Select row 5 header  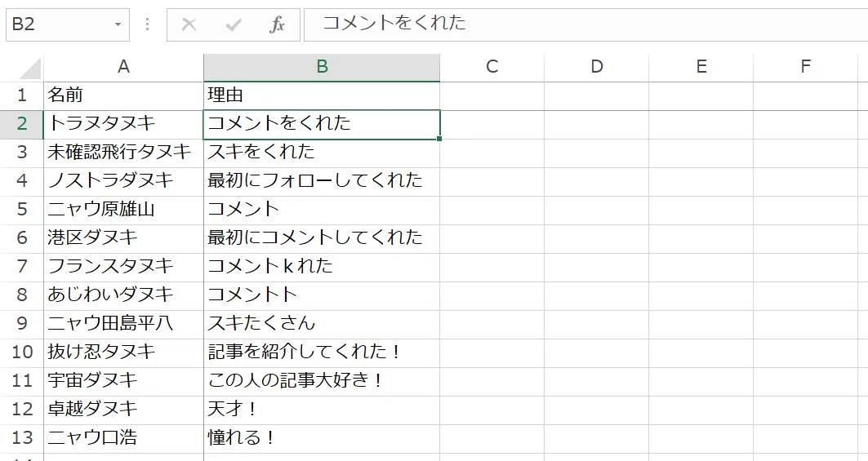(21, 209)
